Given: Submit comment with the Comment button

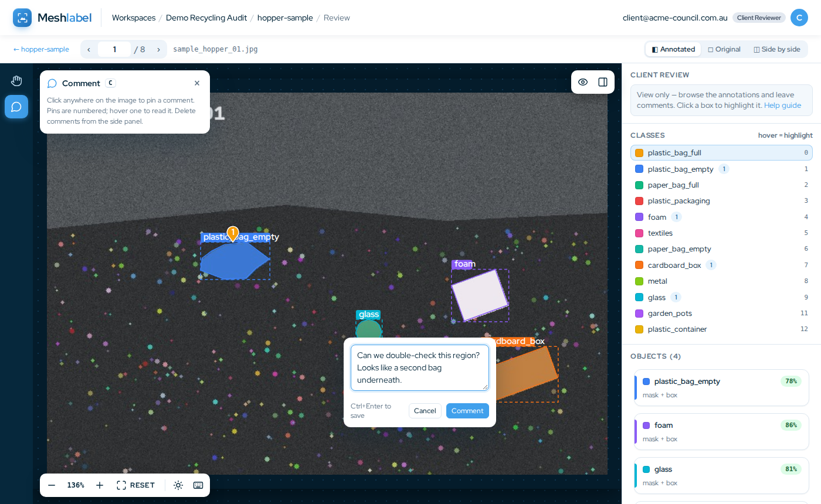Looking at the screenshot, I should pyautogui.click(x=467, y=411).
